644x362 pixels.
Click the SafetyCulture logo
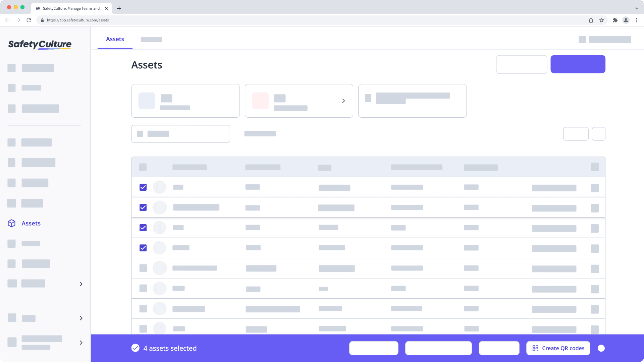[40, 44]
